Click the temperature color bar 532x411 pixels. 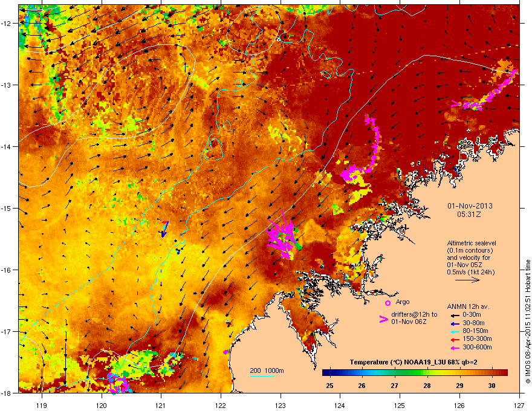[x=415, y=373]
